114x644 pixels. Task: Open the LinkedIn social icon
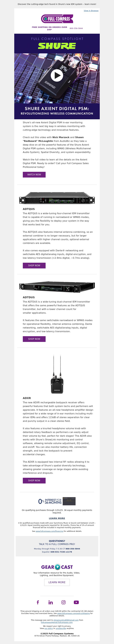pyautogui.click(x=51, y=602)
